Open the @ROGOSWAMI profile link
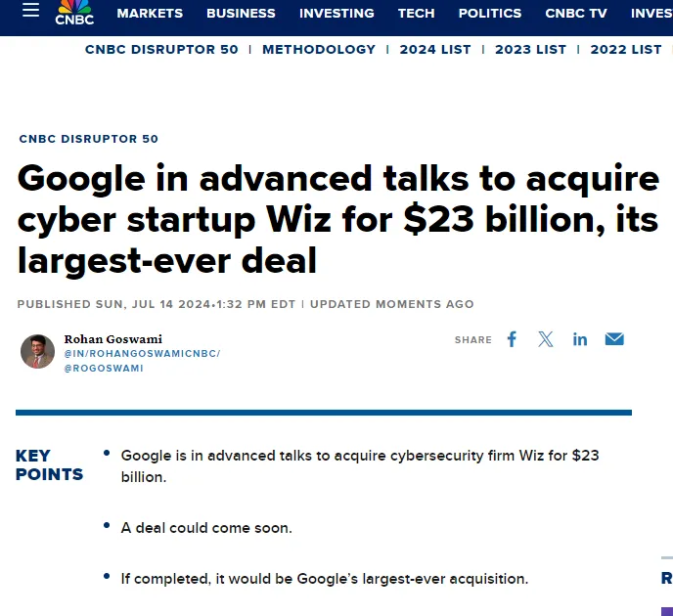Image resolution: width=673 pixels, height=616 pixels. (x=104, y=369)
